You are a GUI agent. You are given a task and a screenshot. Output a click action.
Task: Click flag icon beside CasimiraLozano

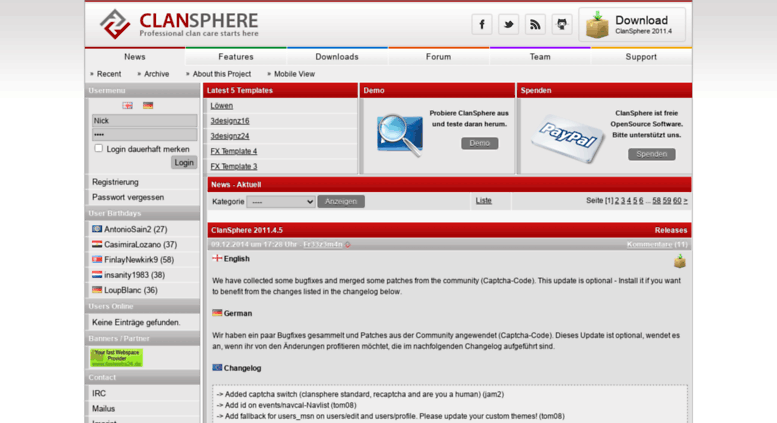(x=97, y=244)
